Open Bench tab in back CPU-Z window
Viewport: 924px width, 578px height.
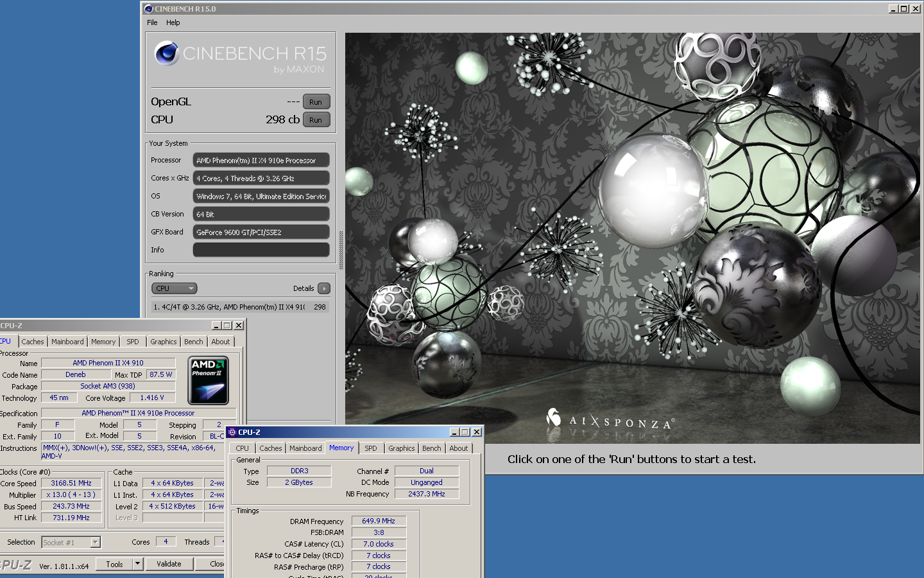(194, 342)
